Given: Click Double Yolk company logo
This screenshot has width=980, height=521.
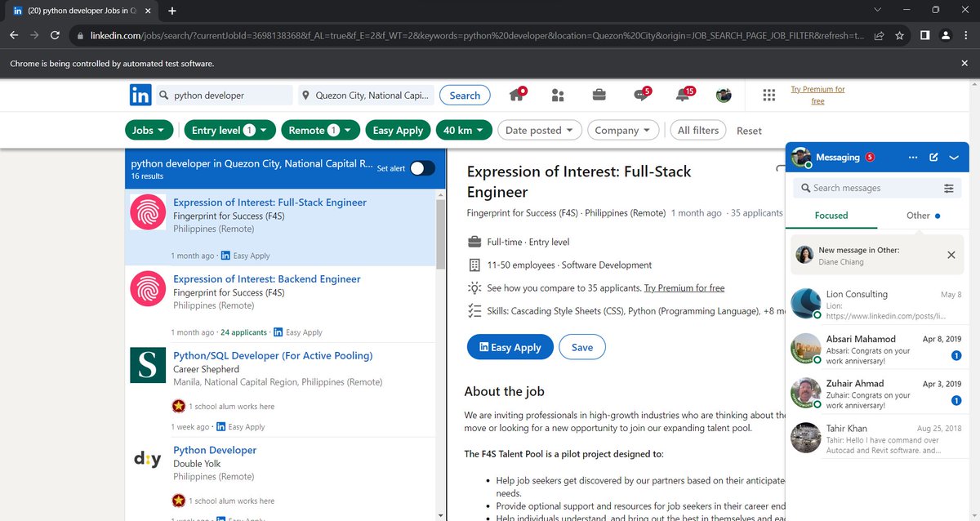Looking at the screenshot, I should point(148,459).
